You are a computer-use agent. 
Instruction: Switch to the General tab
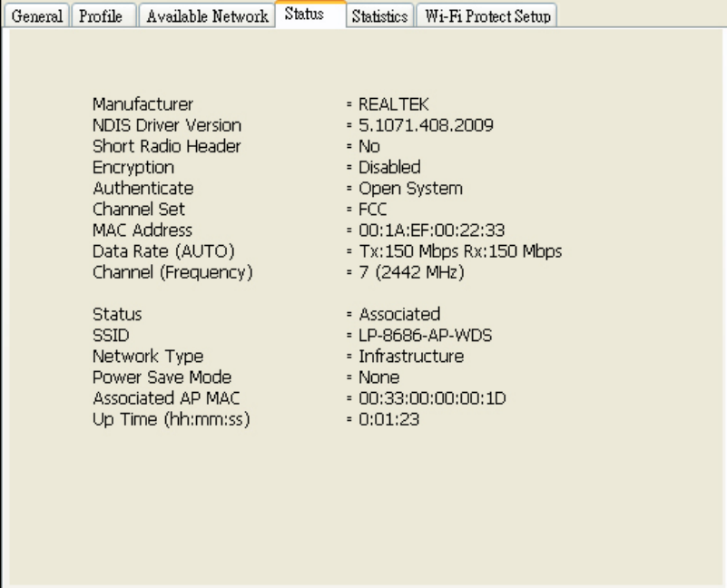click(36, 16)
